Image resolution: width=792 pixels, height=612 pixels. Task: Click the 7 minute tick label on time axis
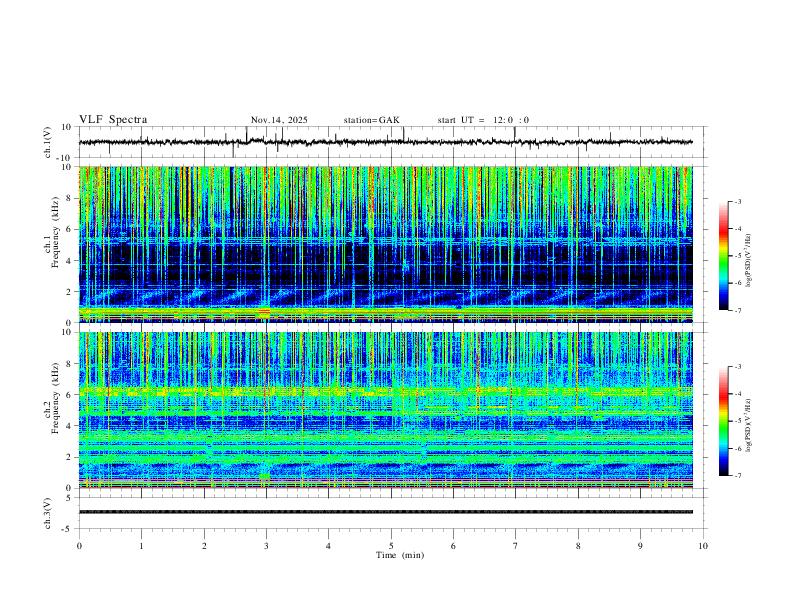[x=516, y=546]
